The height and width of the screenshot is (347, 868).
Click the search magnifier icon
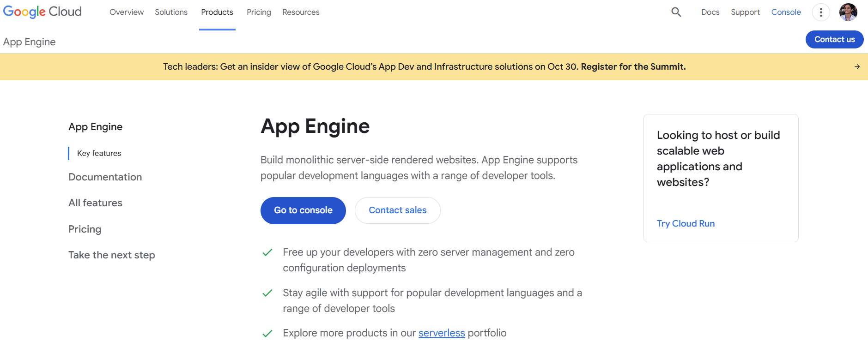676,12
